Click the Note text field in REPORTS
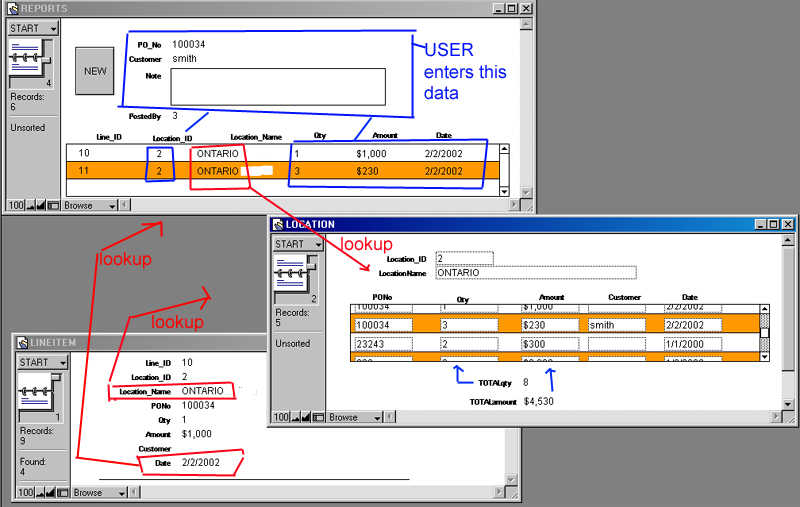This screenshot has width=800, height=507. coord(277,86)
